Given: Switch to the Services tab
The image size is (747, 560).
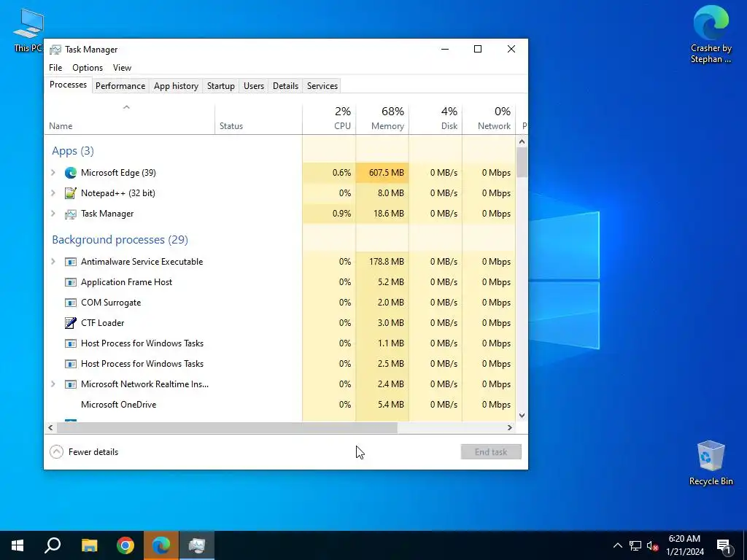Looking at the screenshot, I should click(x=322, y=86).
